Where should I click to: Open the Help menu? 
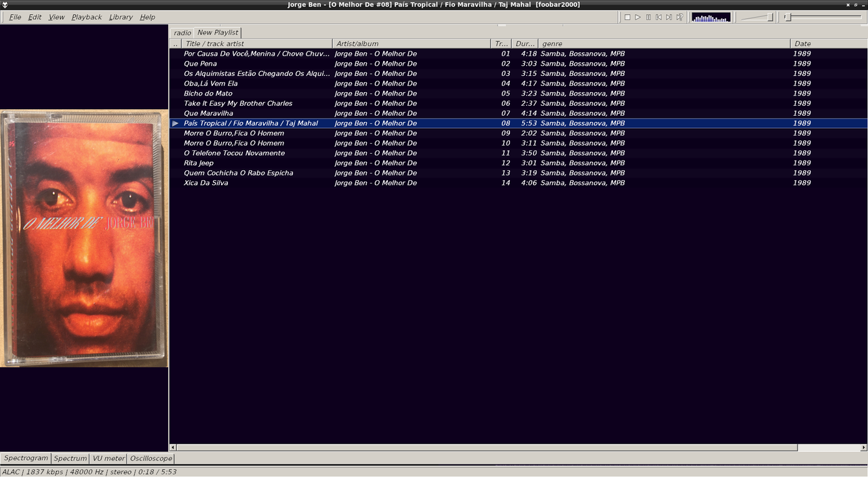147,17
